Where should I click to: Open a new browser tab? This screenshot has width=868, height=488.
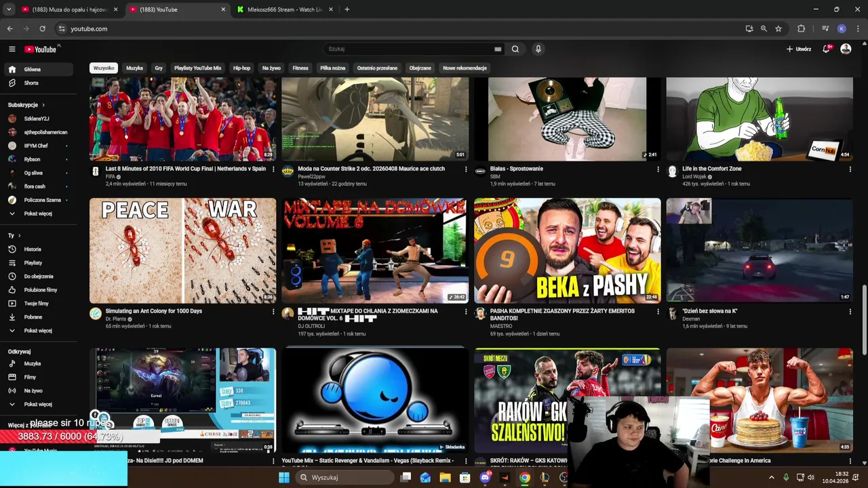pos(347,9)
